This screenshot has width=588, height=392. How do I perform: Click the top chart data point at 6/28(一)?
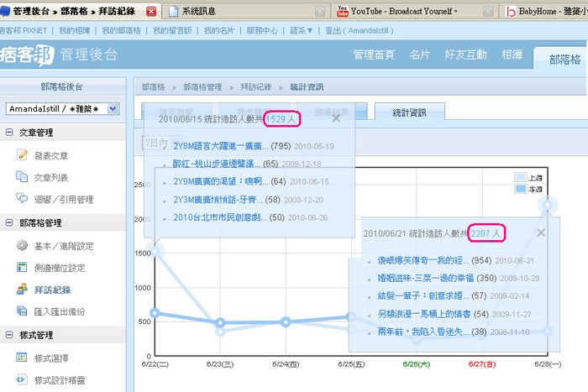click(x=548, y=205)
